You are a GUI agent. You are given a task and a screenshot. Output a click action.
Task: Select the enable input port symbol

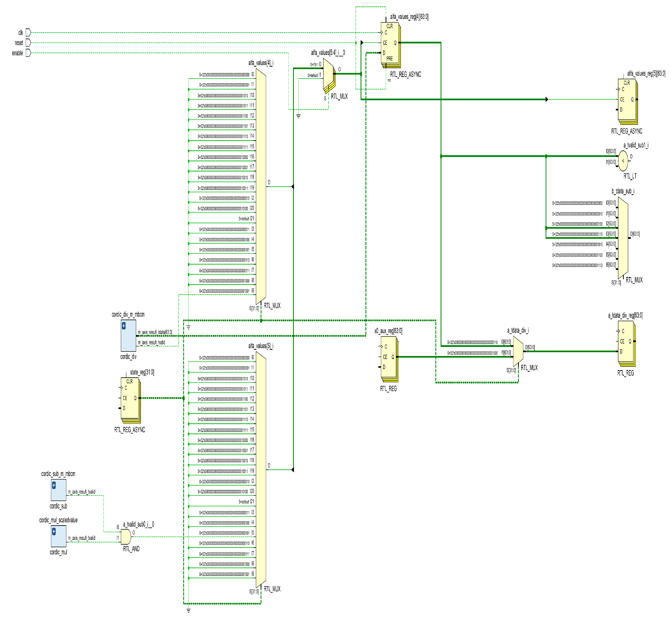28,53
